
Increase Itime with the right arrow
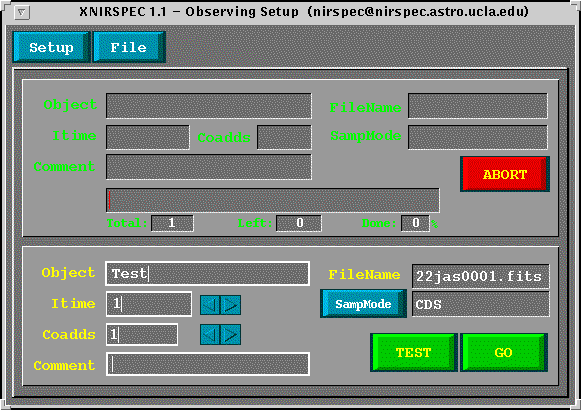point(230,305)
